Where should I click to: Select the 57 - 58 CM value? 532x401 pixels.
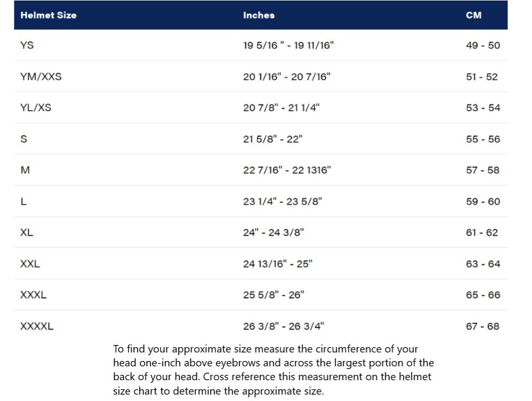pyautogui.click(x=483, y=170)
